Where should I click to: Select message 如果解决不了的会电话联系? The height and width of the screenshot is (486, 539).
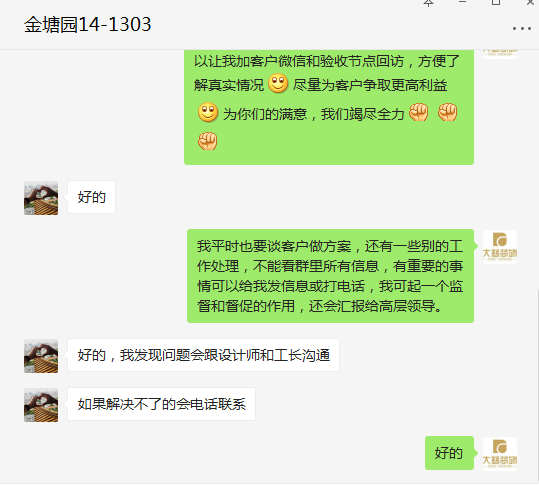162,404
